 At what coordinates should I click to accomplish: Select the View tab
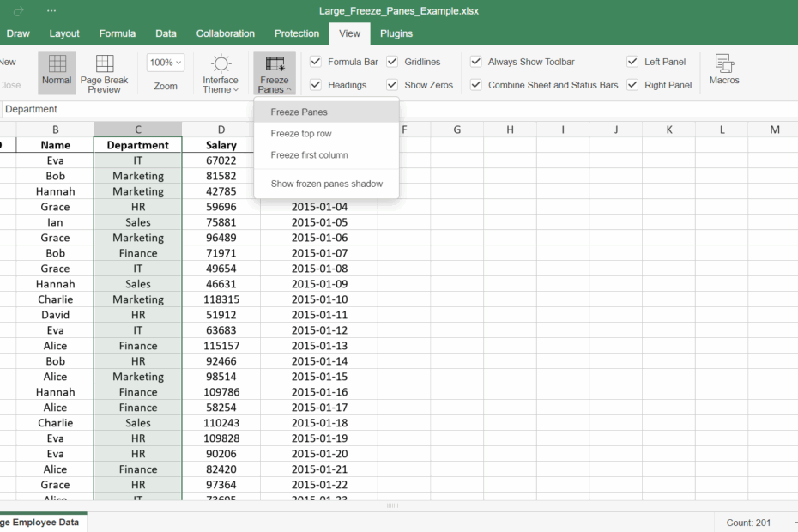tap(349, 33)
